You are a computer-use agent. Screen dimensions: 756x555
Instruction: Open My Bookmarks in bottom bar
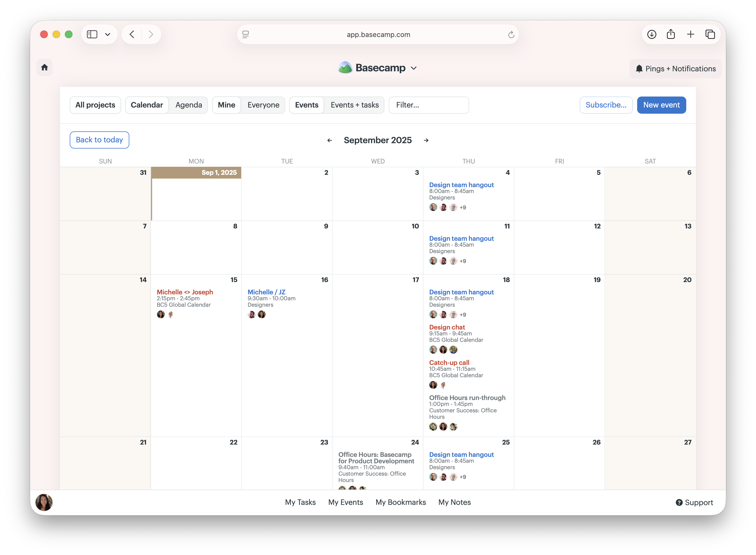click(x=401, y=502)
